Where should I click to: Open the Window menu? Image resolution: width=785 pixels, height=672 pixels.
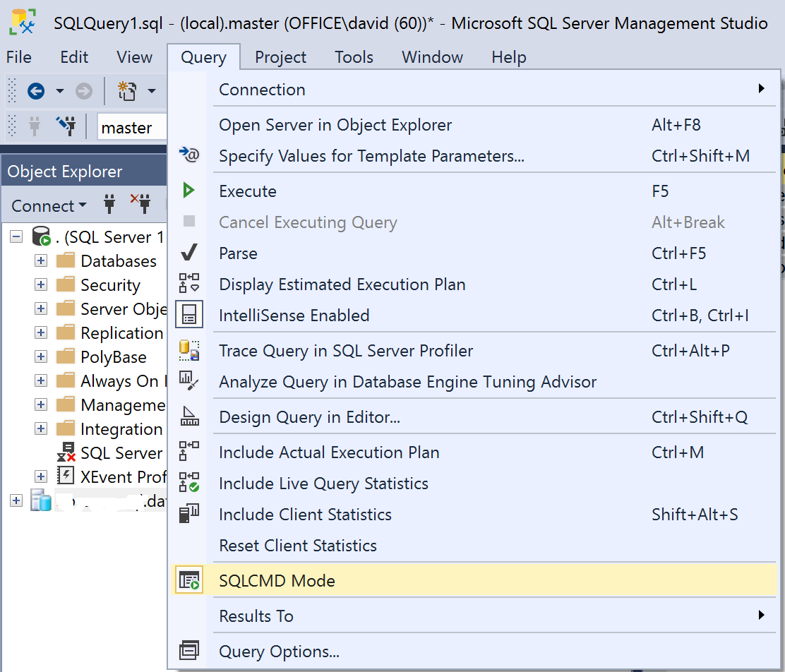[433, 57]
